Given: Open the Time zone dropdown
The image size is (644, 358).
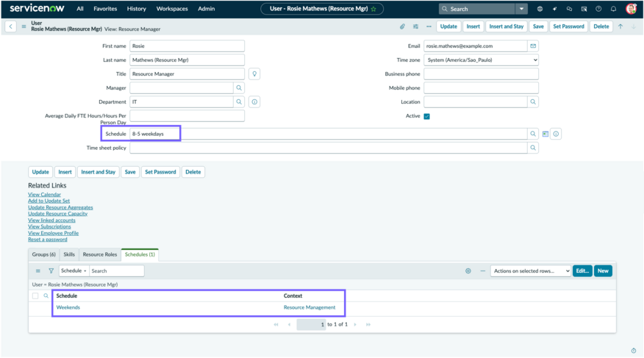Looking at the screenshot, I should click(x=481, y=60).
